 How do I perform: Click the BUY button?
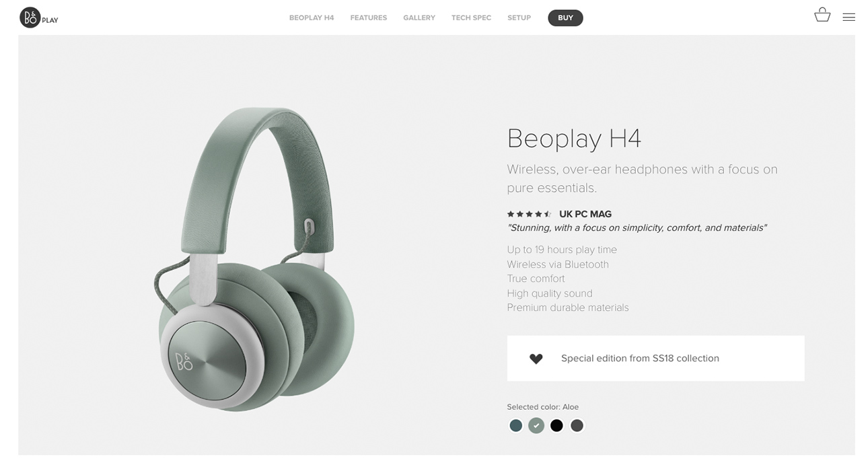565,18
